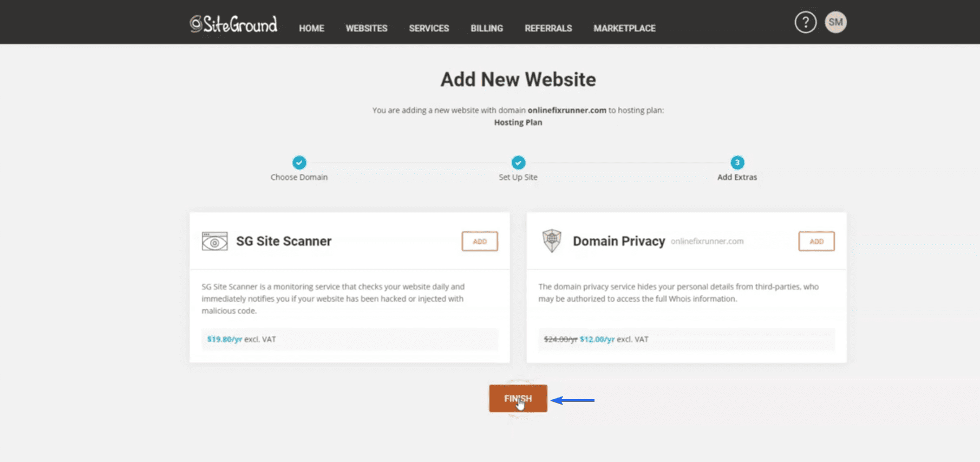Go to the Home menu

tap(311, 28)
